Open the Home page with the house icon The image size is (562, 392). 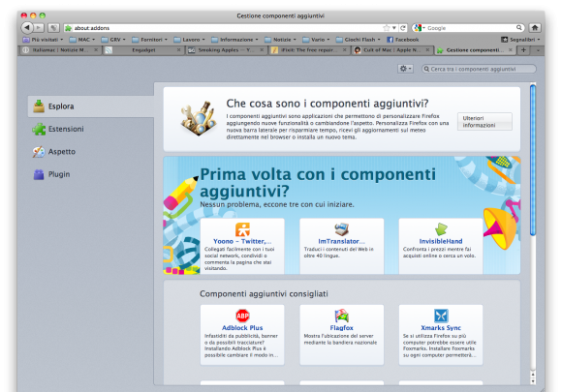[x=535, y=27]
